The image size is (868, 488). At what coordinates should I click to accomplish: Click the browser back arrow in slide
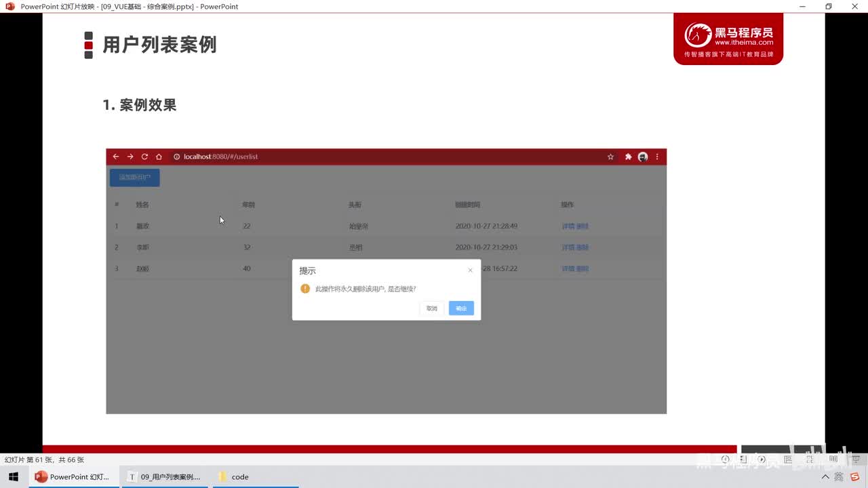click(116, 157)
